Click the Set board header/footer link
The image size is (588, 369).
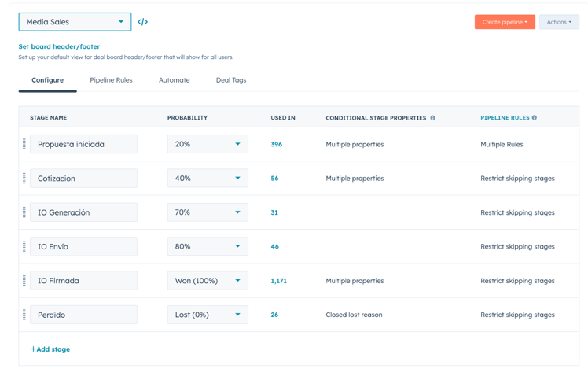pyautogui.click(x=59, y=46)
